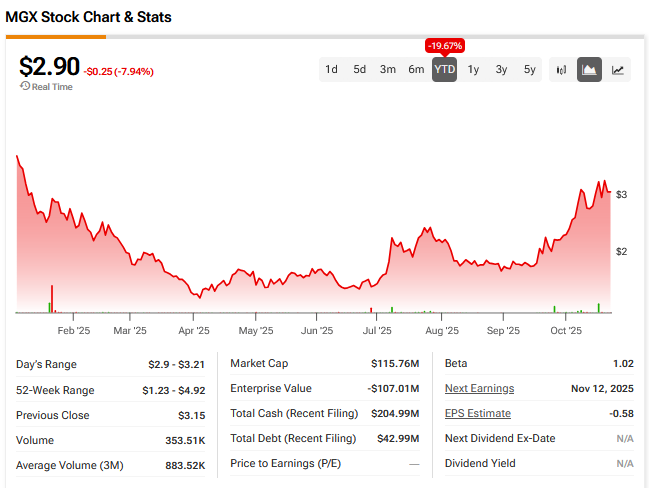Switch chart to 3m range
Screen dimensions: 649x488
tap(387, 70)
